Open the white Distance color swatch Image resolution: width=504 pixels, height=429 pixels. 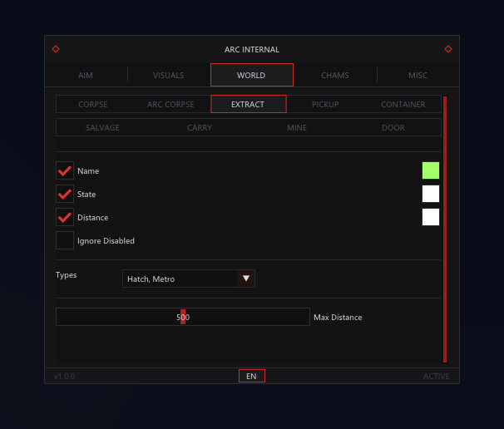click(431, 217)
